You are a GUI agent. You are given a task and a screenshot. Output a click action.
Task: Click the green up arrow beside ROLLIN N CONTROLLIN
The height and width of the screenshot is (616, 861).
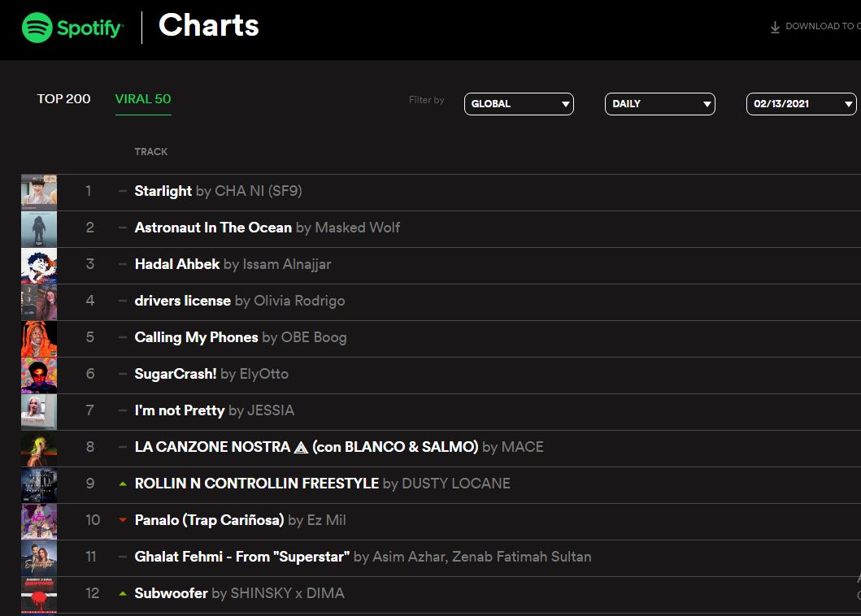click(123, 484)
